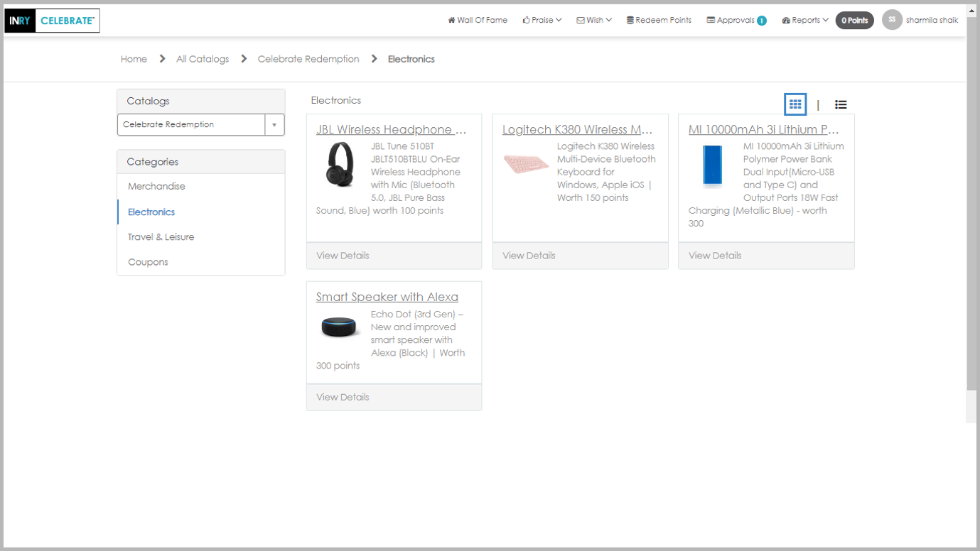The height and width of the screenshot is (551, 980).
Task: Switch to list view icon
Action: pos(841,104)
